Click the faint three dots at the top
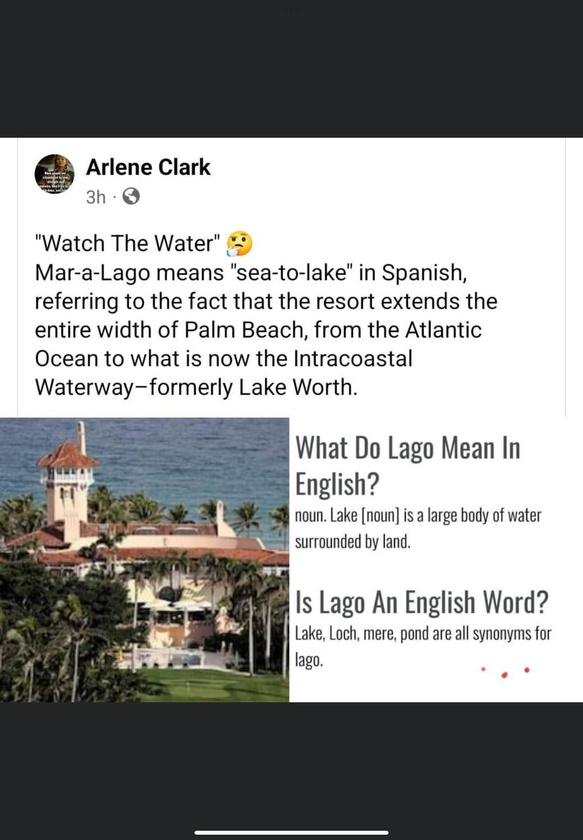The width and height of the screenshot is (583, 840). pos(292,8)
